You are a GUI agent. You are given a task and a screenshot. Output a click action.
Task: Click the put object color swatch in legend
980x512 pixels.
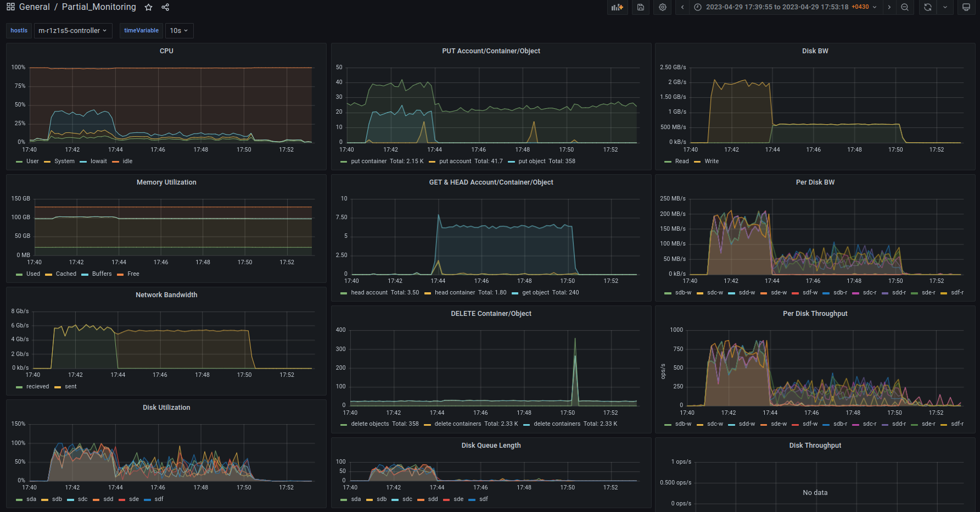512,162
